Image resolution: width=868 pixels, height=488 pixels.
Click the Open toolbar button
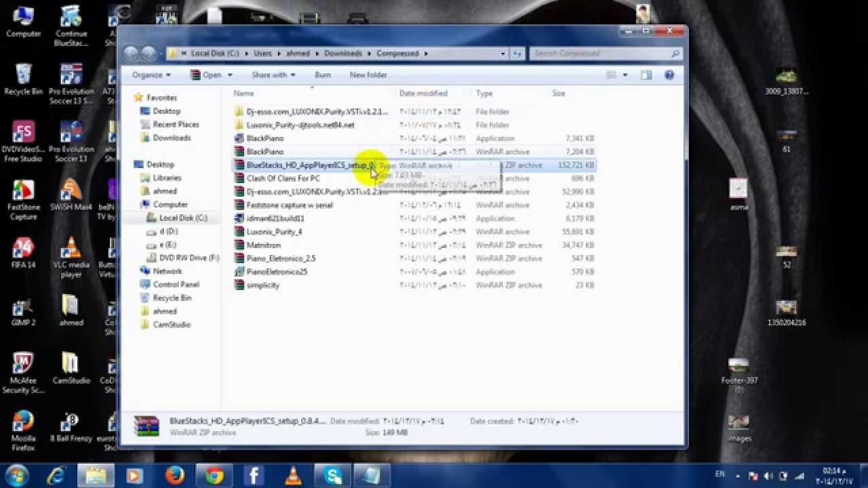click(205, 75)
